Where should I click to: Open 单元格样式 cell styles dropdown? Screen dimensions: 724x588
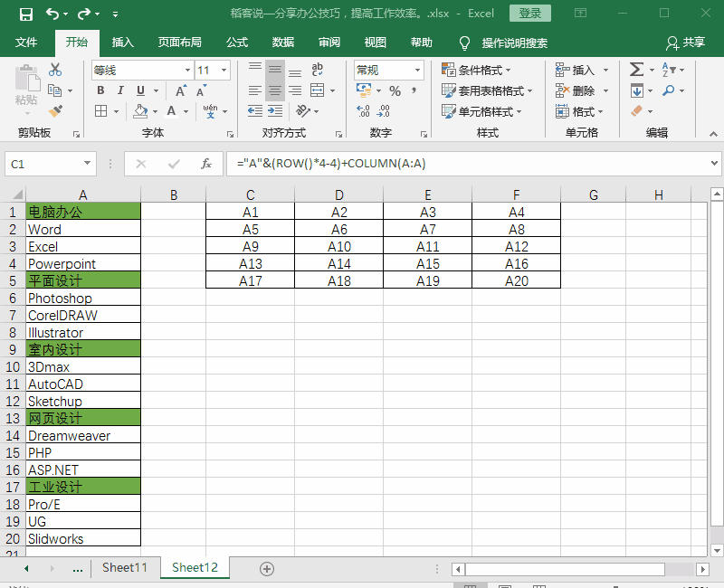coord(481,111)
